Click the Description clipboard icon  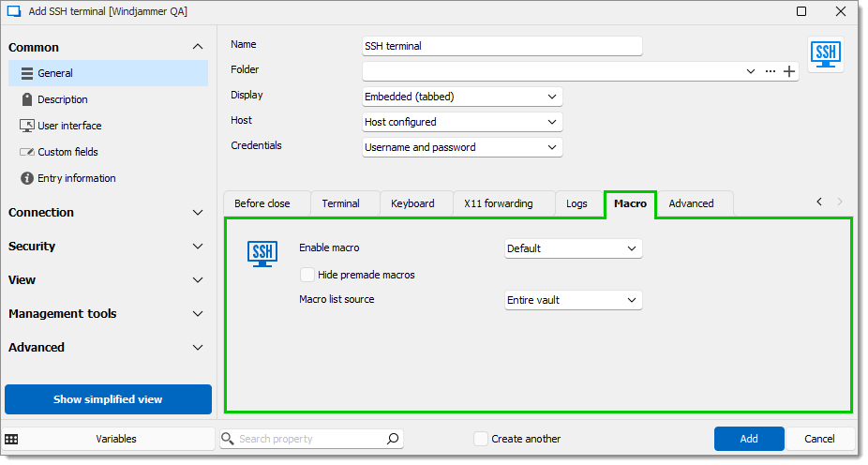[26, 99]
